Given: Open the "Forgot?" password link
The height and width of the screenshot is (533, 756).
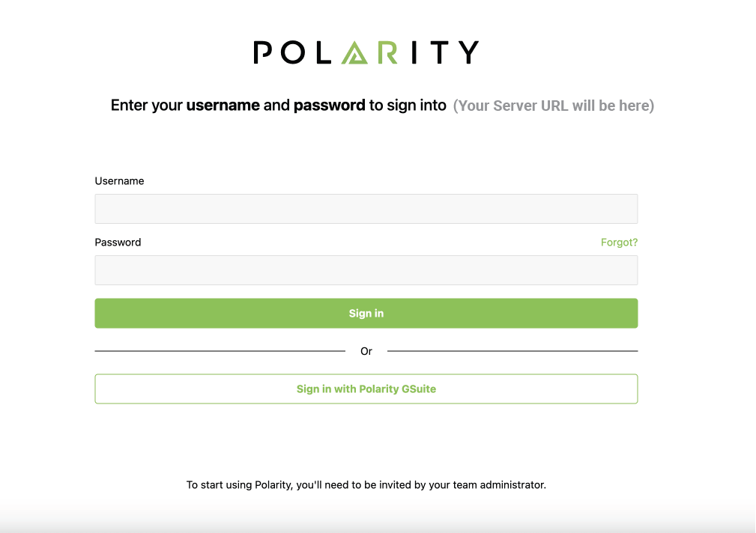Looking at the screenshot, I should (x=619, y=243).
